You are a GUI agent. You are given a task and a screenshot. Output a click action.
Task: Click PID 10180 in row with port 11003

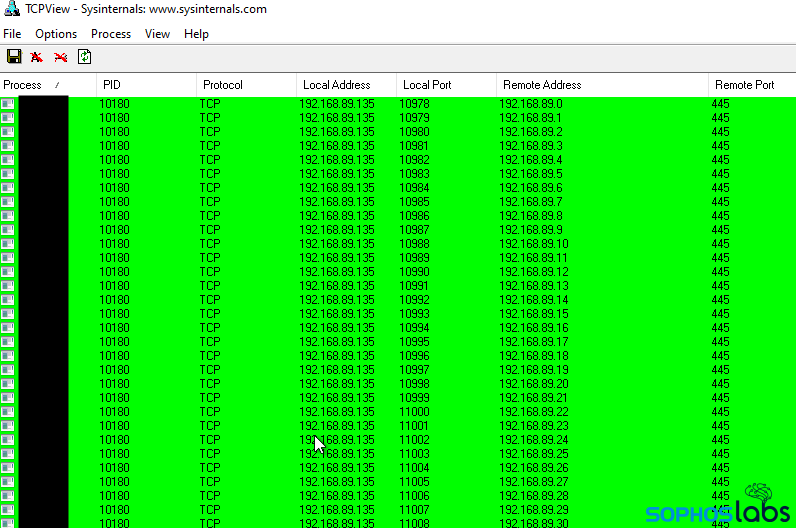(114, 454)
